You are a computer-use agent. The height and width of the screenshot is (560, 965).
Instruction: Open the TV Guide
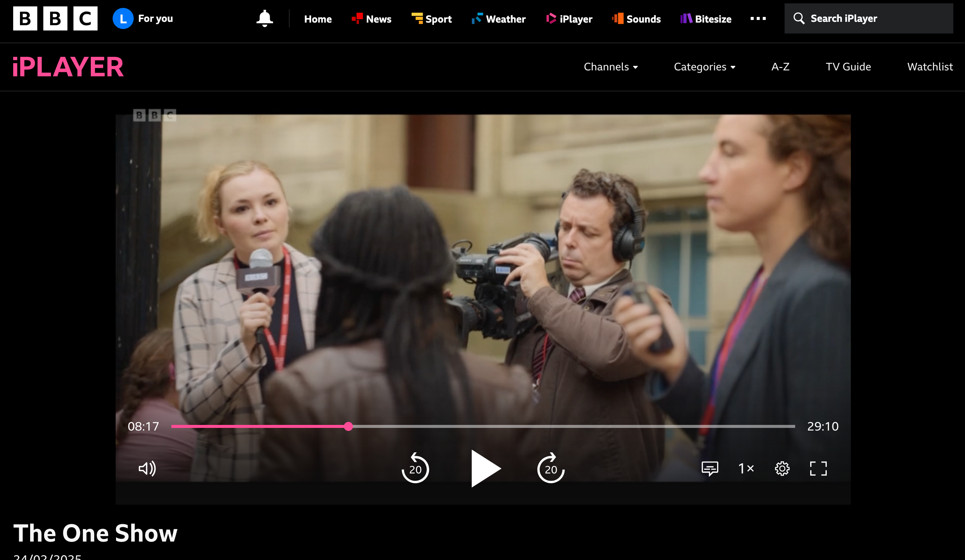[x=848, y=67]
